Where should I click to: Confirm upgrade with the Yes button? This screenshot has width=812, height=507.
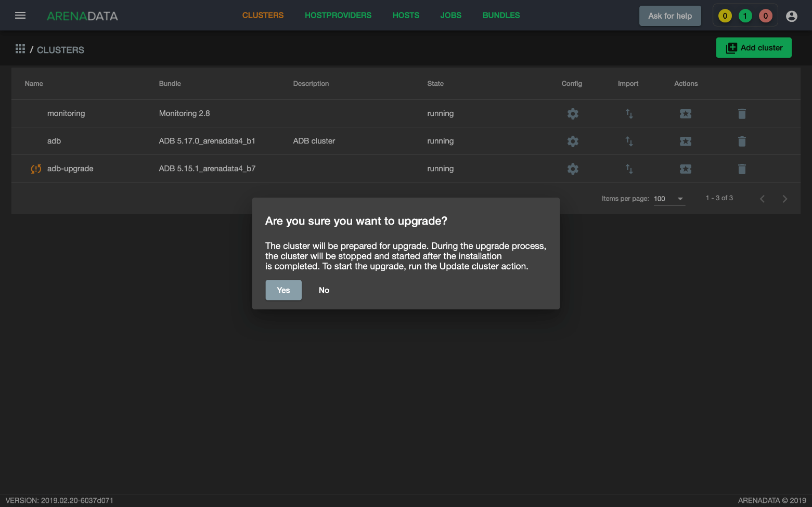tap(283, 290)
